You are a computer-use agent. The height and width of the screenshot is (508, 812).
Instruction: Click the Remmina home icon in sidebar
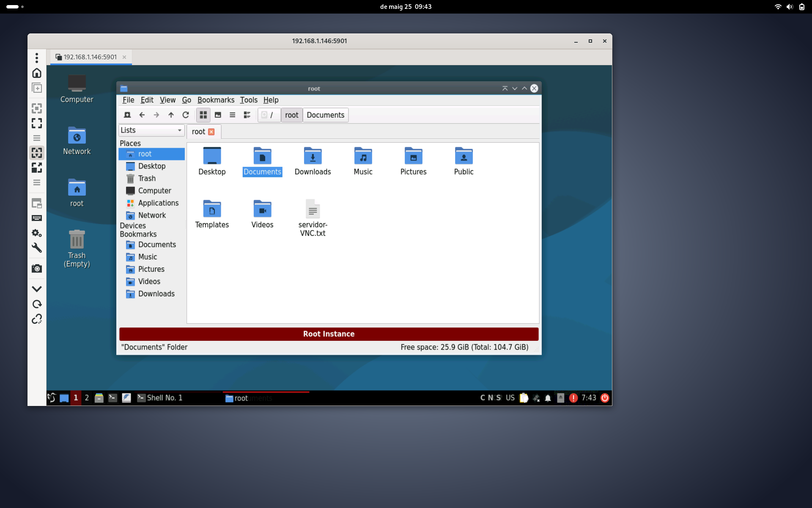point(37,73)
